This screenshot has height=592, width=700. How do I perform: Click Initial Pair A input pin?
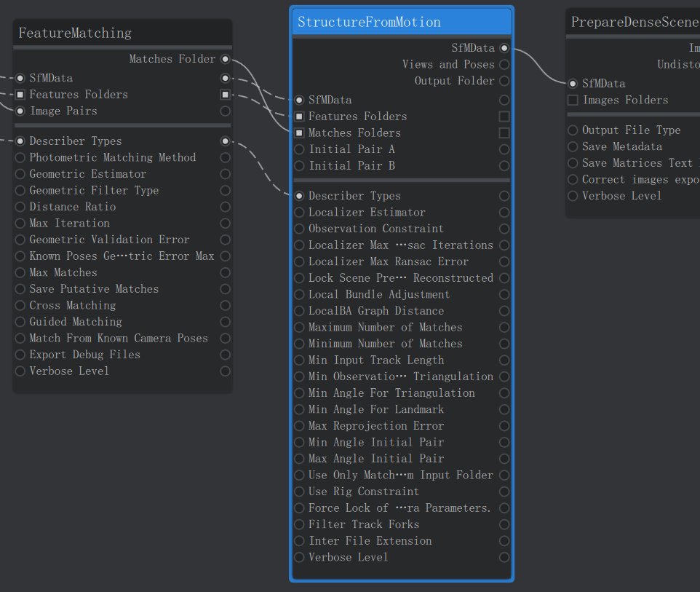coord(300,149)
